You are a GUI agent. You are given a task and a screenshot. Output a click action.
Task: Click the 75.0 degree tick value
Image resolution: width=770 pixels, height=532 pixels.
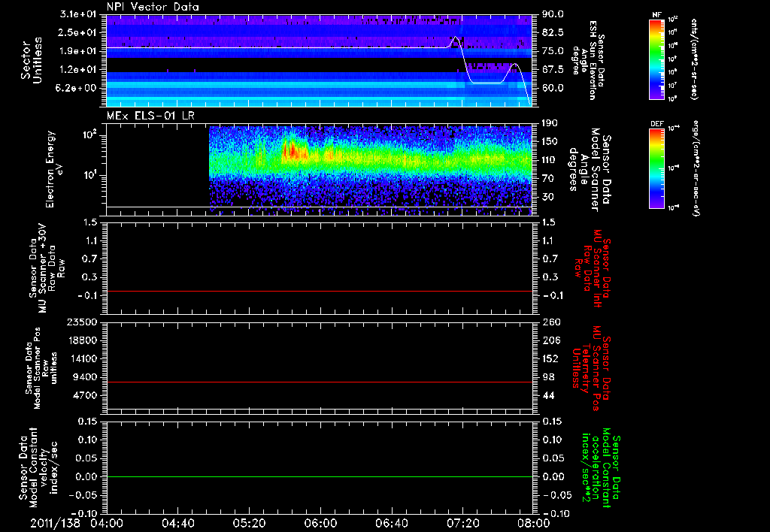click(553, 51)
